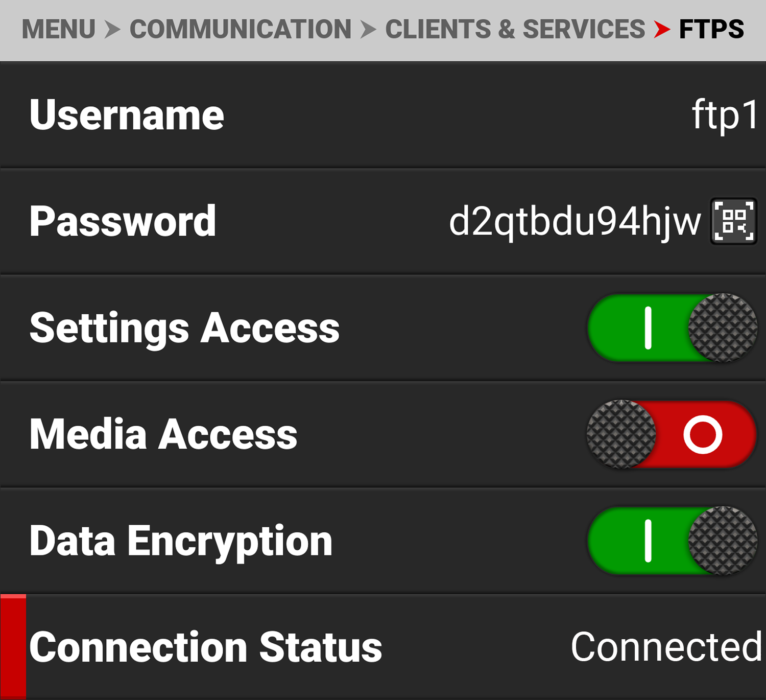The width and height of the screenshot is (766, 700).
Task: Click the red status bar beside Connection Status
Action: [x=13, y=647]
